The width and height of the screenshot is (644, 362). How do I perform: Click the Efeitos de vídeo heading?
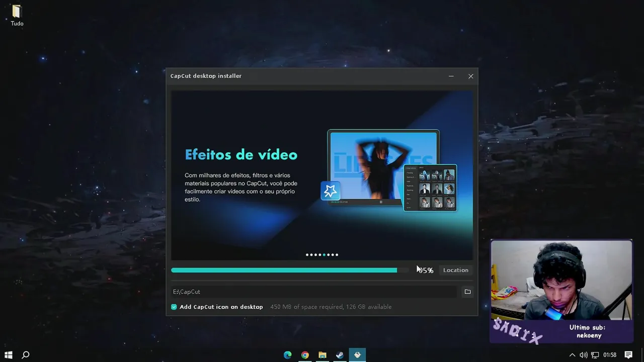(x=241, y=155)
